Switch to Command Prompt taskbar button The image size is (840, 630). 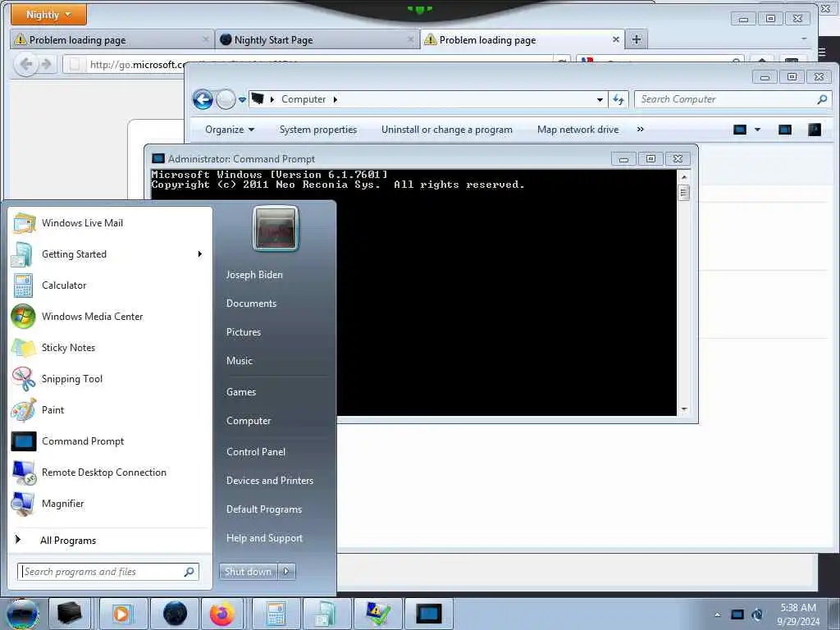pos(428,614)
